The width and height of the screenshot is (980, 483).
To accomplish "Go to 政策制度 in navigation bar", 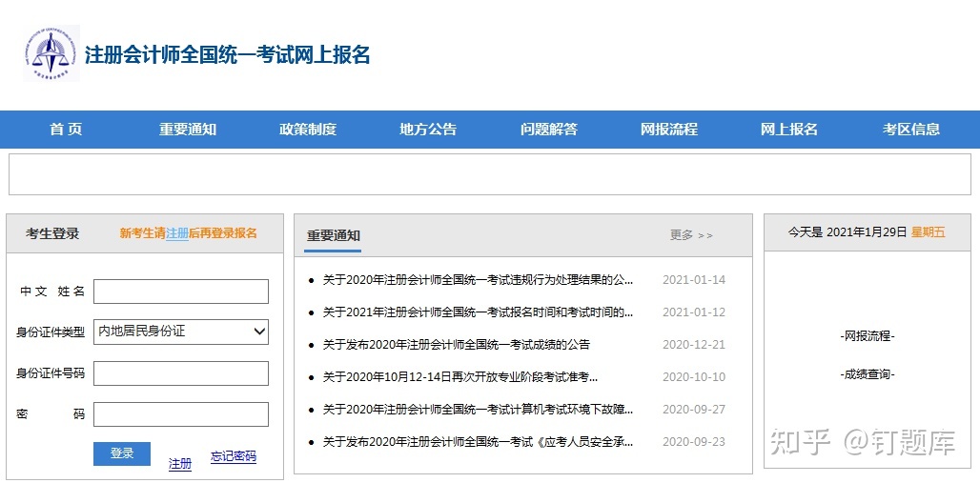I will click(308, 130).
